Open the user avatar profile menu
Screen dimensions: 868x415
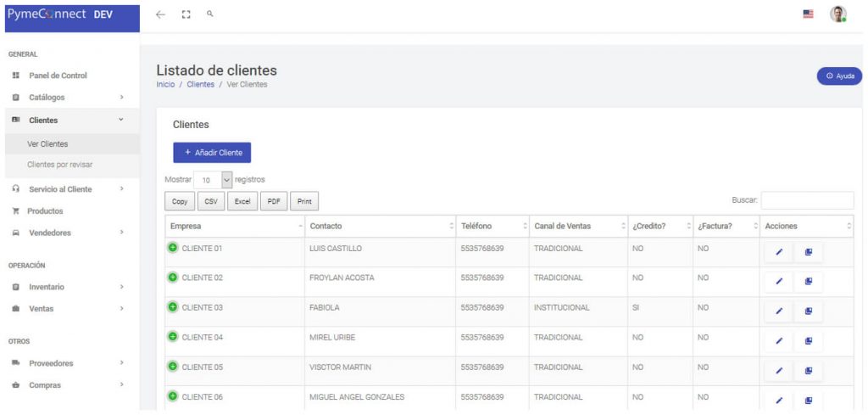coord(838,14)
